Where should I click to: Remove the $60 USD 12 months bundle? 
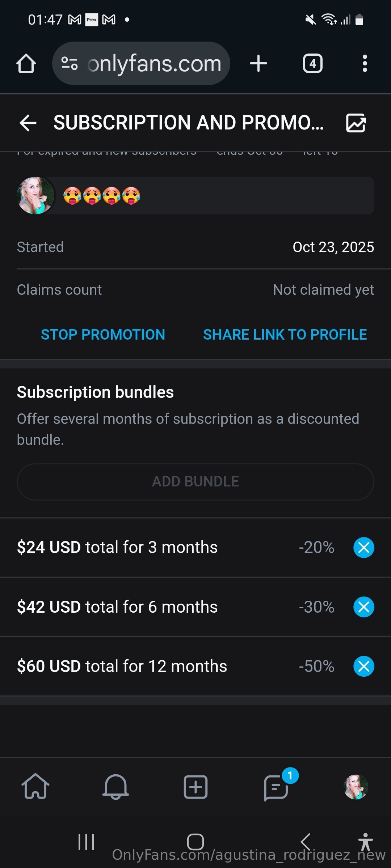(x=363, y=666)
